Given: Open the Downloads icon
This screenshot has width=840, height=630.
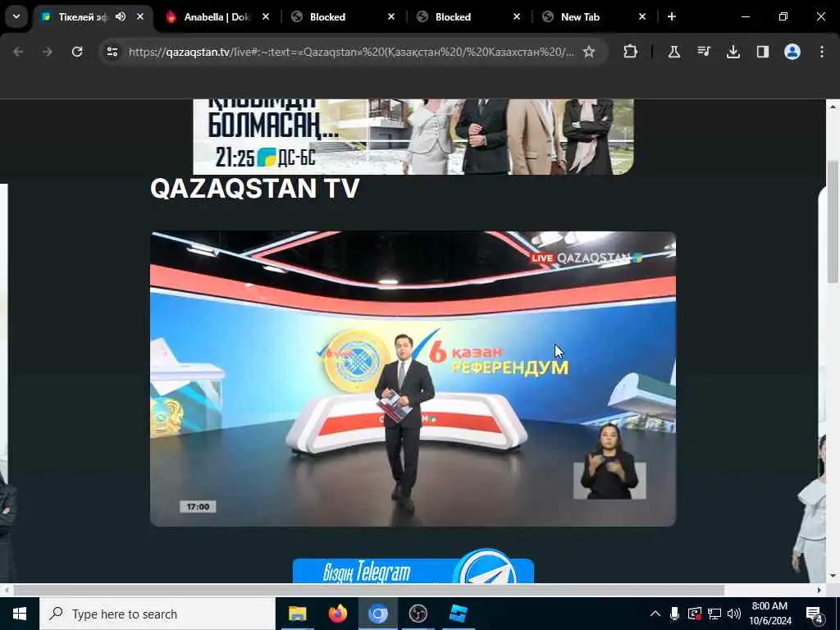Looking at the screenshot, I should 733,52.
